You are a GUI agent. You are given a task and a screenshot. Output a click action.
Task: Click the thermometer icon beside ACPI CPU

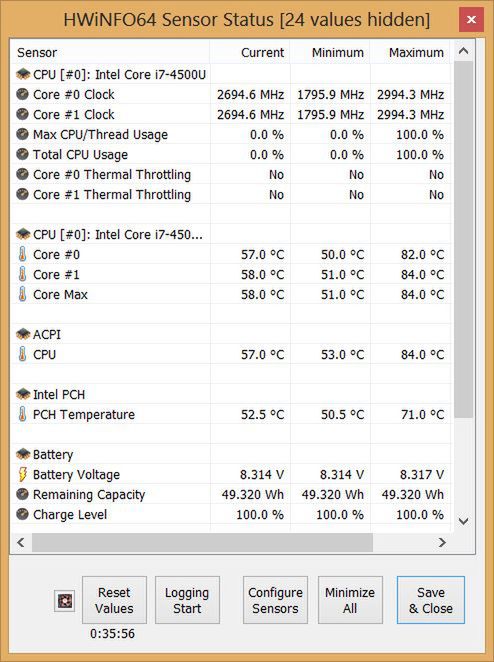point(22,354)
